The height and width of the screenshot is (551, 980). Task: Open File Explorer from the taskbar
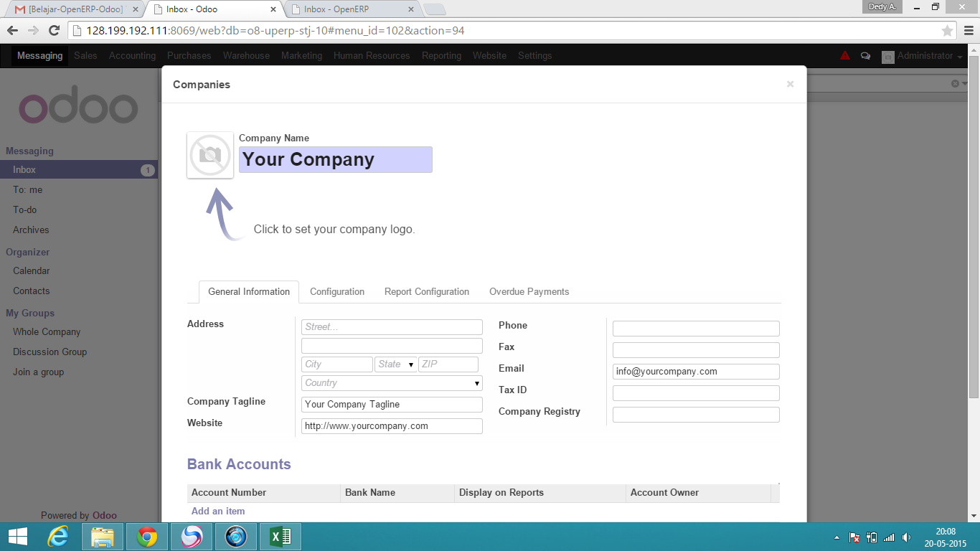tap(102, 536)
